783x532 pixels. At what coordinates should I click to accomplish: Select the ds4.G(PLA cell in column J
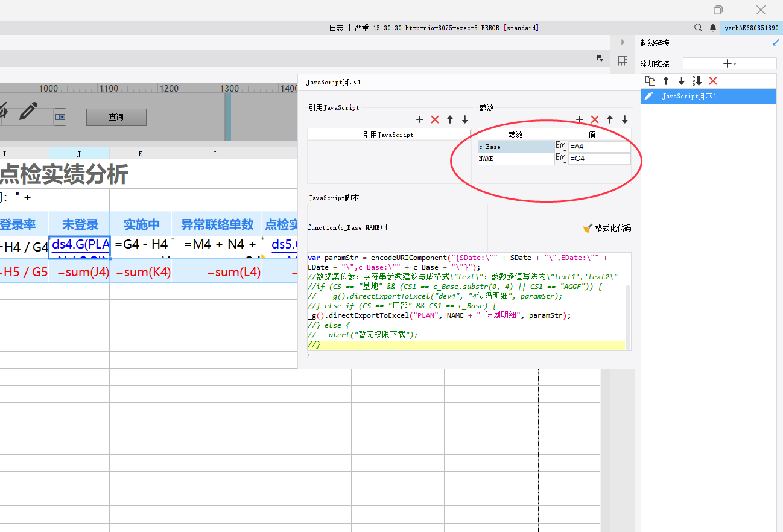(x=79, y=247)
